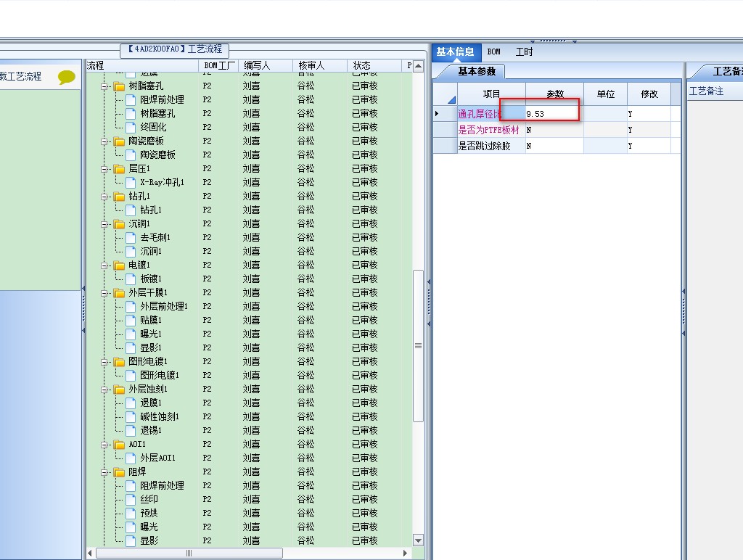
Task: Click the document icon of 预烘
Action: click(x=131, y=513)
